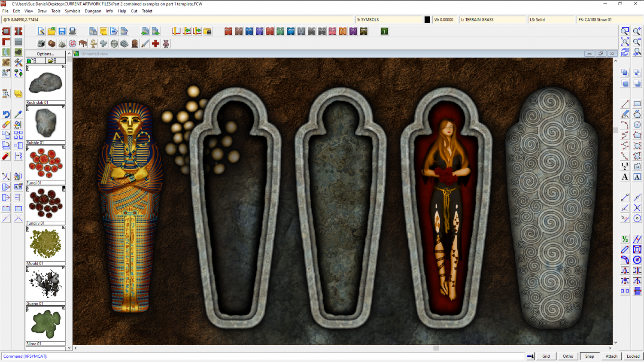Viewport: 644px width, 362px height.
Task: Open the Tablet menu
Action: click(147, 11)
